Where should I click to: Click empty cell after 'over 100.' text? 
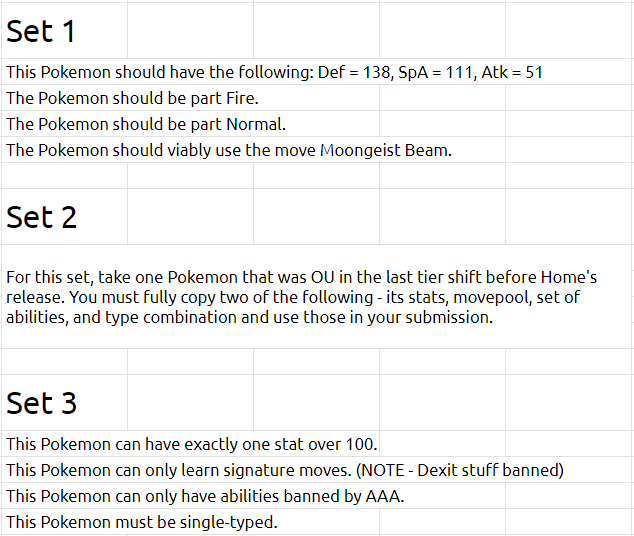click(x=442, y=444)
